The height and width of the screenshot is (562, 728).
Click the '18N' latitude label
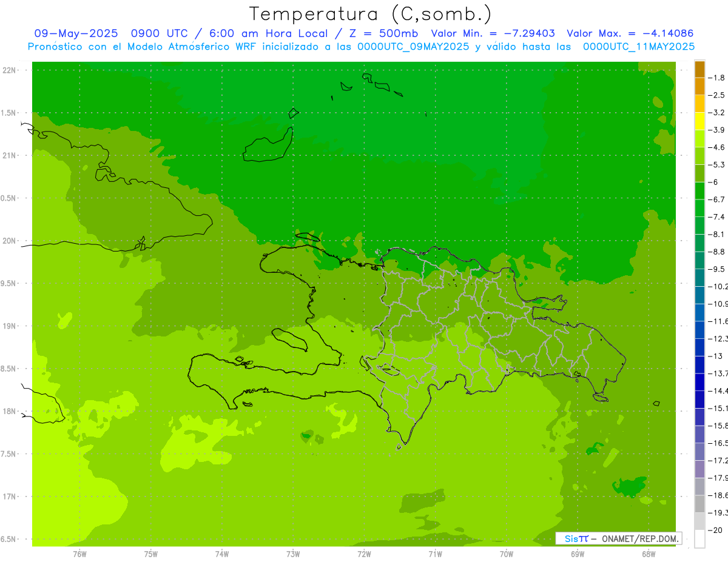(x=9, y=412)
